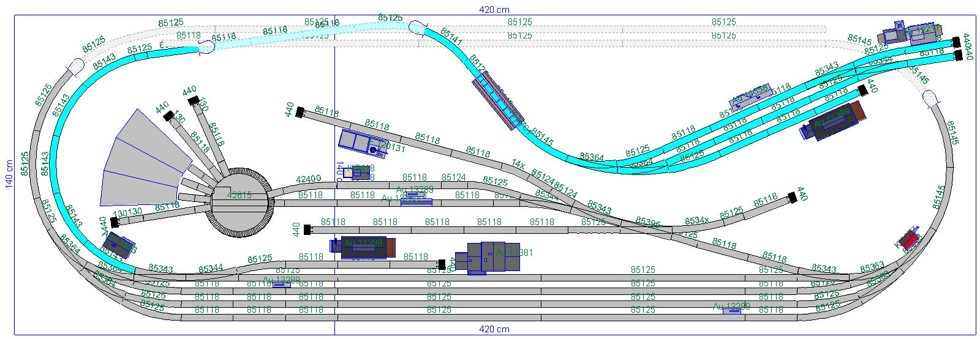Image resolution: width=980 pixels, height=339 pixels.
Task: Select the tunnel portal at top center
Action: pos(418,28)
